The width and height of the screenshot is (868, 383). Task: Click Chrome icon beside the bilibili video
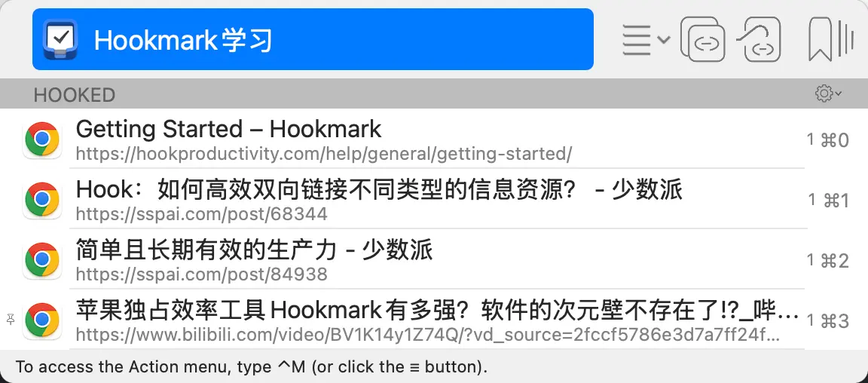click(42, 320)
